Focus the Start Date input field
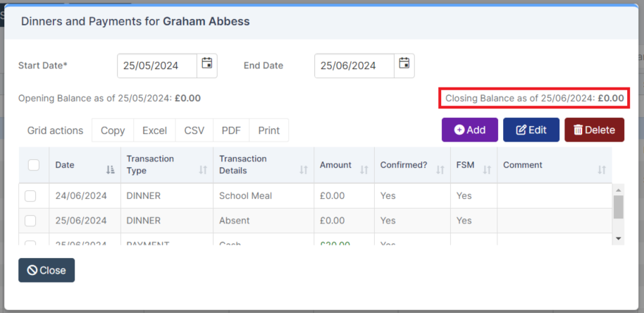644x313 pixels. (x=157, y=66)
